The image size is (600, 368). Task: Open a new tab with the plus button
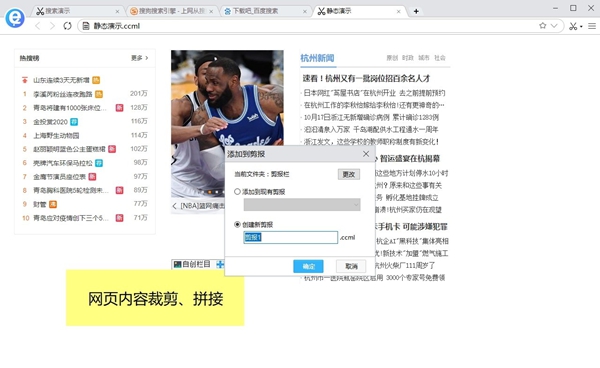coord(416,11)
